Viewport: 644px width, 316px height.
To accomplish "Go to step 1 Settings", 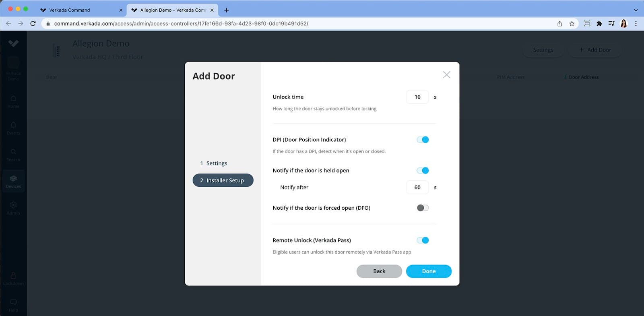I will [x=217, y=163].
